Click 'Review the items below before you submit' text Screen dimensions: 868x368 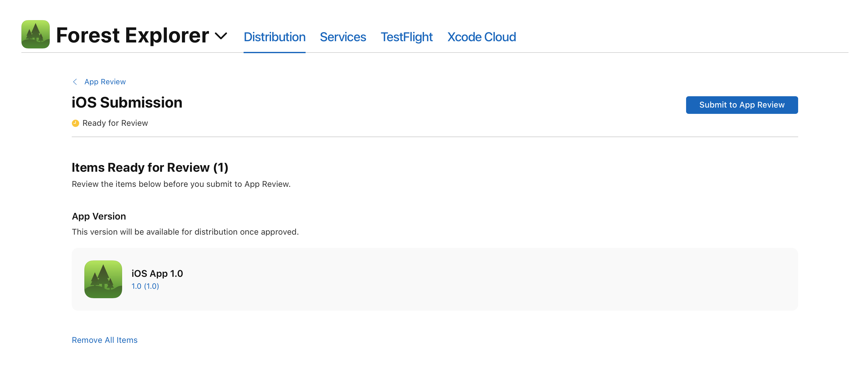pyautogui.click(x=181, y=184)
